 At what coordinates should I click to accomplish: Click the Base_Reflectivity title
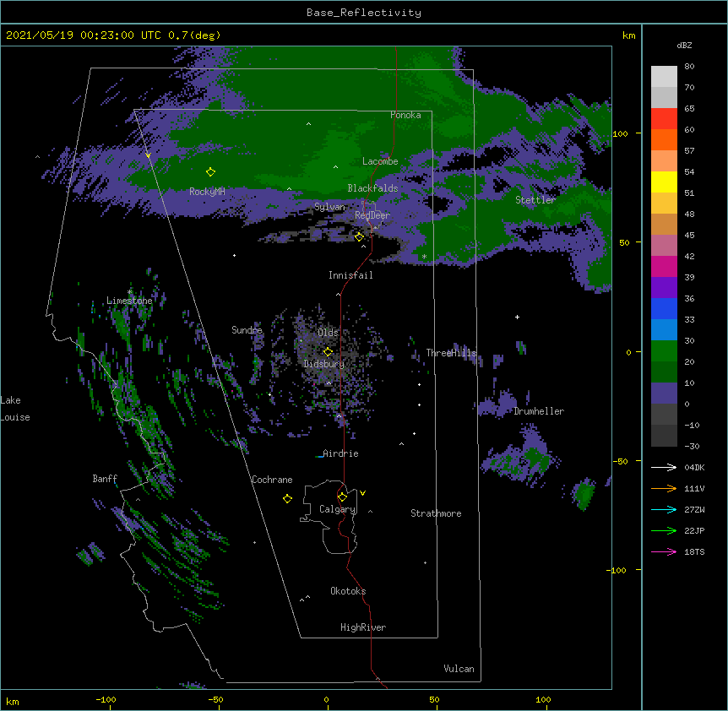point(364,13)
